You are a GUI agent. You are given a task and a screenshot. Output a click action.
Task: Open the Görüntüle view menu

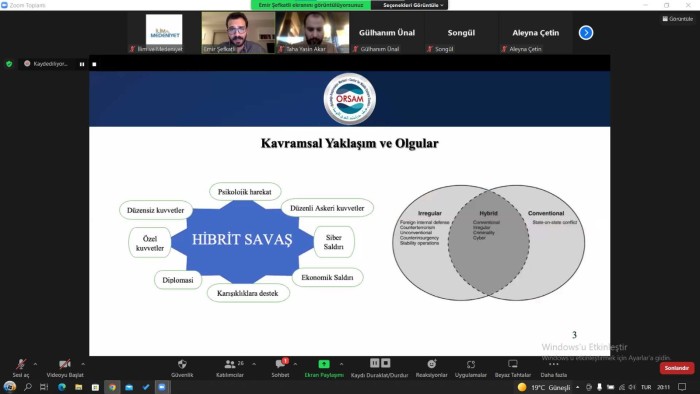click(x=678, y=19)
